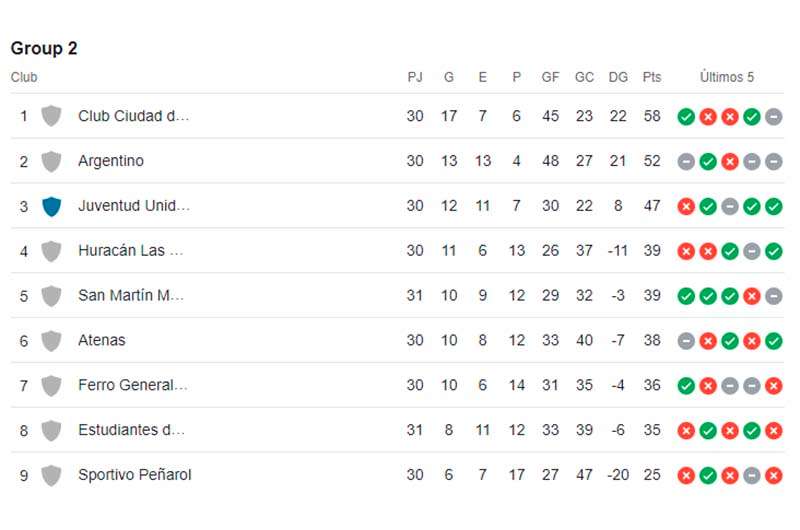Viewport: 800px width, 530px height.
Task: Click Argentino's gray team shield icon
Action: (51, 161)
